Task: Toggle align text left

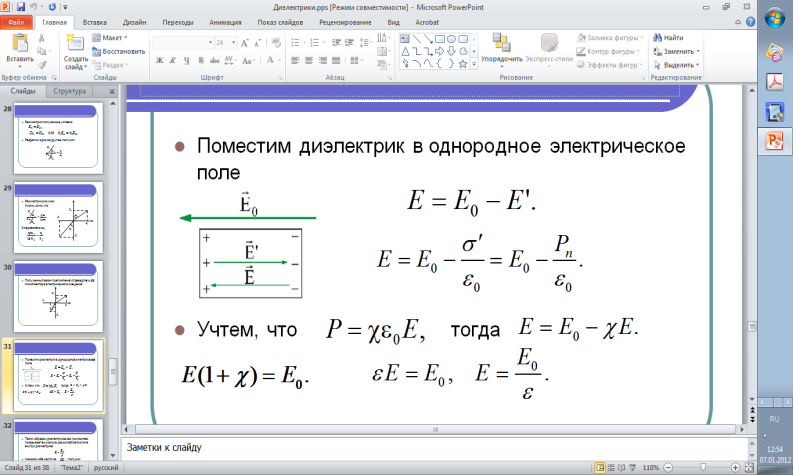Action: (295, 60)
